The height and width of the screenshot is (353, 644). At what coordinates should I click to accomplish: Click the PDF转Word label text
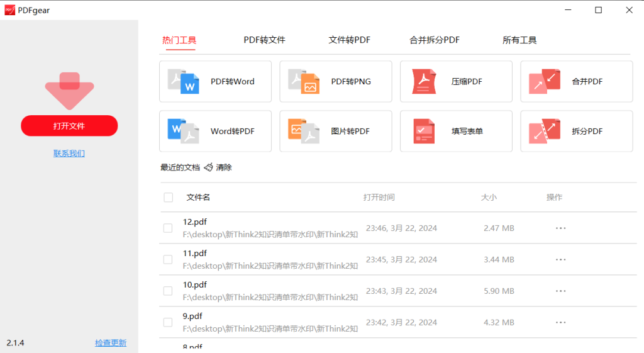coord(233,82)
